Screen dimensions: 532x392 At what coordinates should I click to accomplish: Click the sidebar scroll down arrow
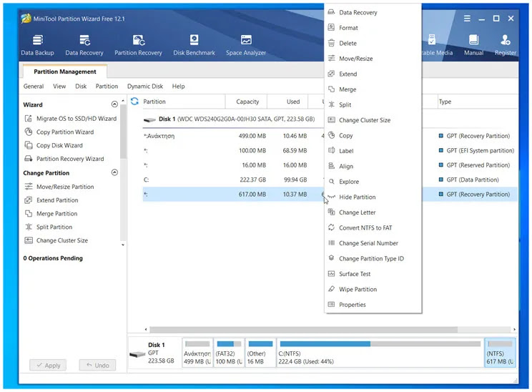(123, 245)
